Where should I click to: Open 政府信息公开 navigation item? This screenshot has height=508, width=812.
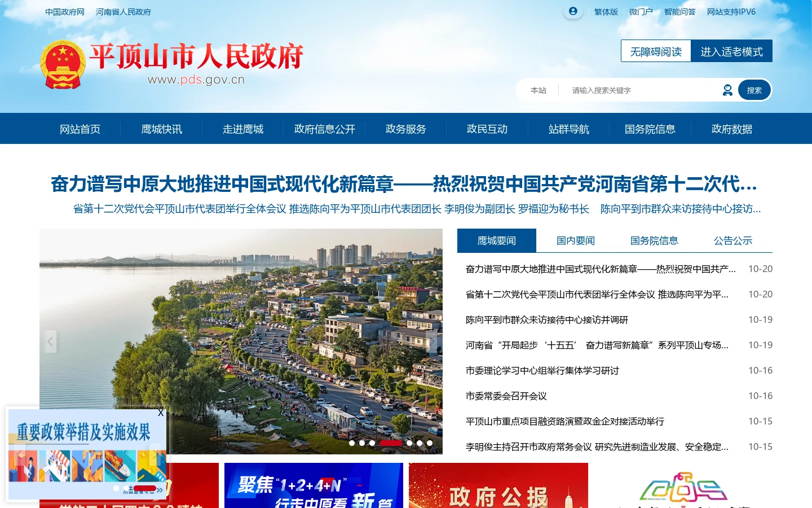(x=325, y=129)
